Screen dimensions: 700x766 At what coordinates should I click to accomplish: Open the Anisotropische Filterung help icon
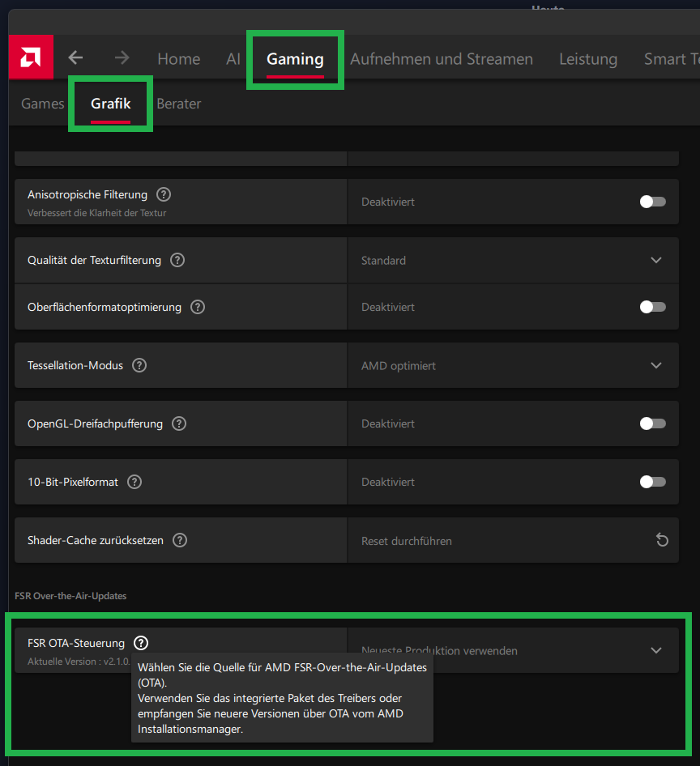(163, 194)
